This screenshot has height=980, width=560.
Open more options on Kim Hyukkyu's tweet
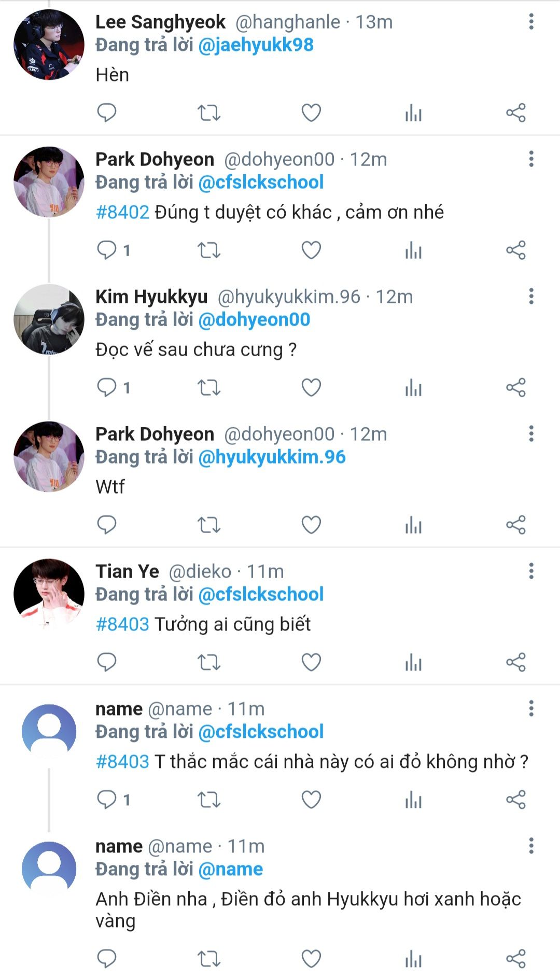pos(531,297)
